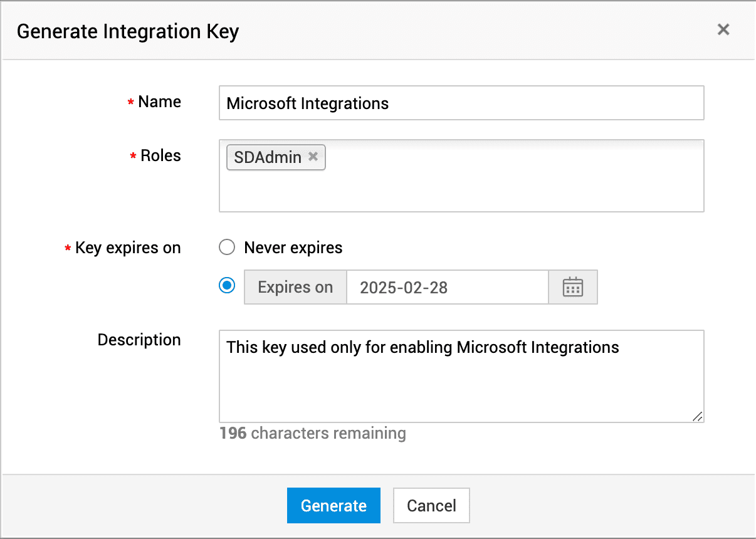Click the 2025-02-28 expiry date field
Screen dimensions: 756x539
tap(447, 287)
